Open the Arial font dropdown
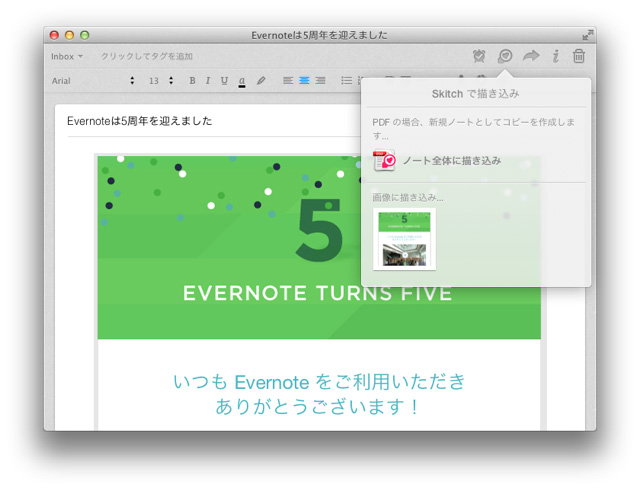 pos(93,81)
